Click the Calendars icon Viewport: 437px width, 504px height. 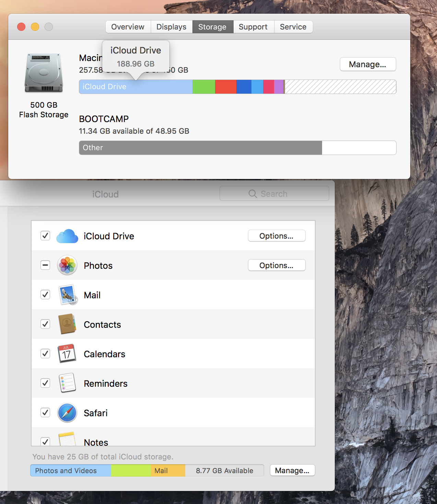[x=67, y=353]
